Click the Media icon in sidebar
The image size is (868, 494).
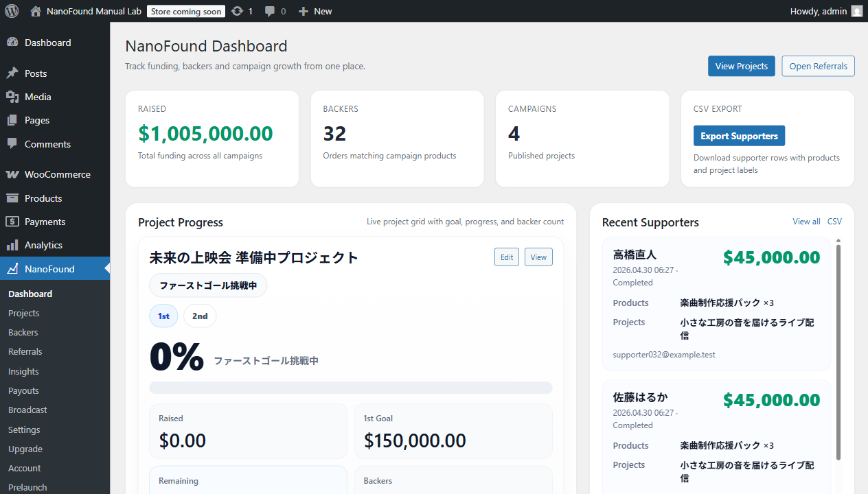pyautogui.click(x=12, y=97)
